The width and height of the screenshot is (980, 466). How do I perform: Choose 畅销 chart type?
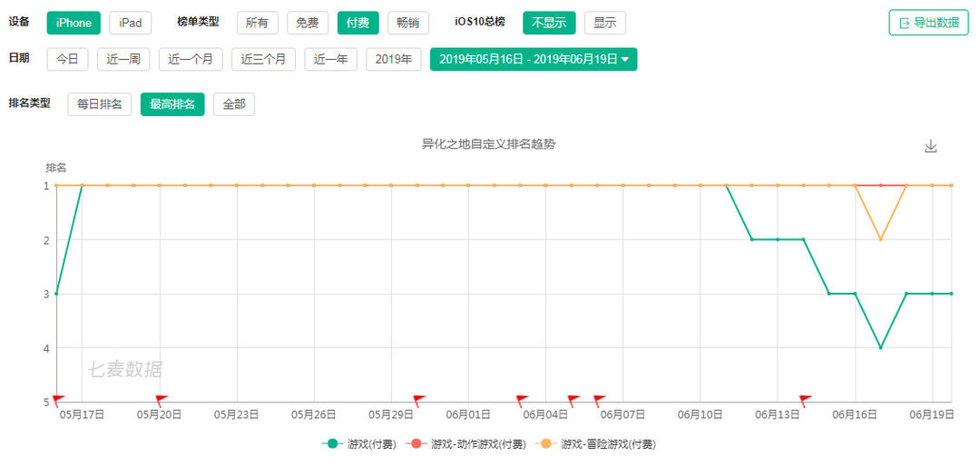[408, 23]
